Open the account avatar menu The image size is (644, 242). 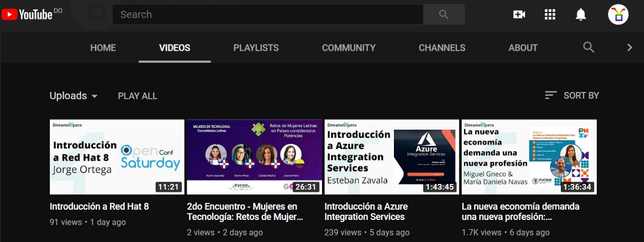(x=618, y=15)
